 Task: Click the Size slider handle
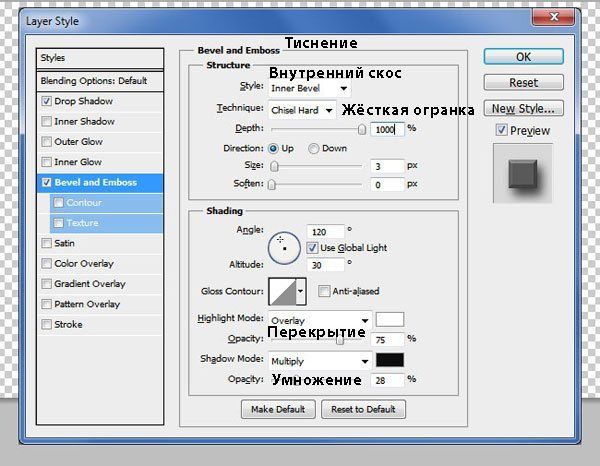(x=274, y=166)
